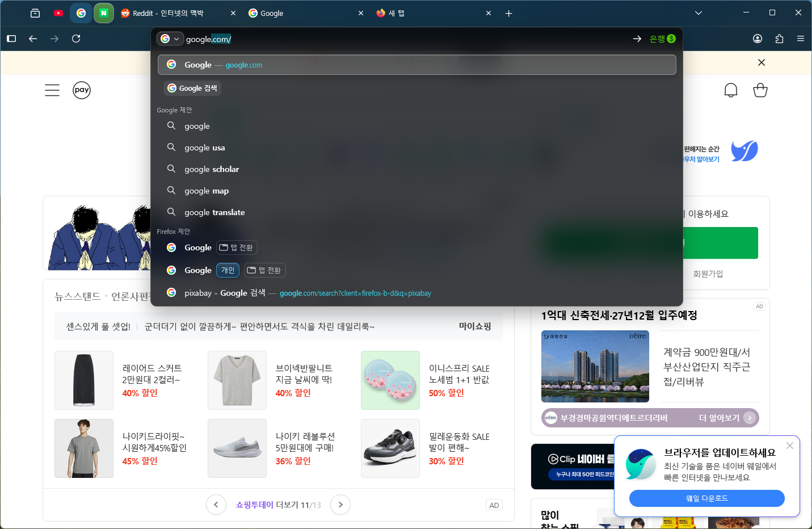Open the Naver hamburger menu
Image resolution: width=812 pixels, height=529 pixels.
click(52, 90)
